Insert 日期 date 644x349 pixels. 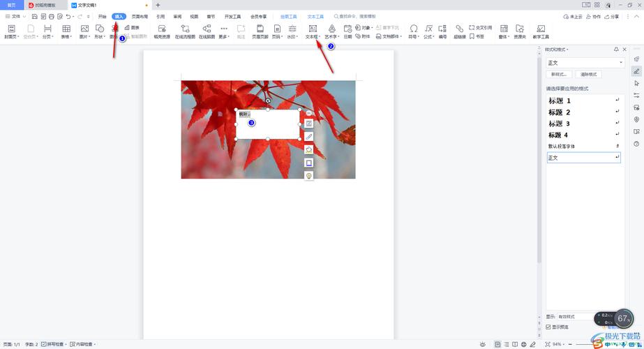[x=347, y=31]
